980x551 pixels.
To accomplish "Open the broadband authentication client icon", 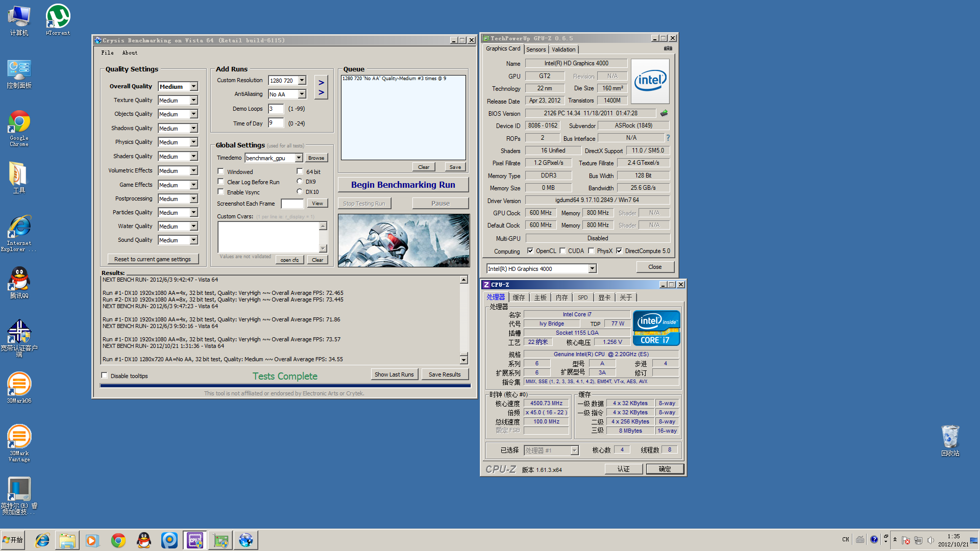I will [x=19, y=338].
